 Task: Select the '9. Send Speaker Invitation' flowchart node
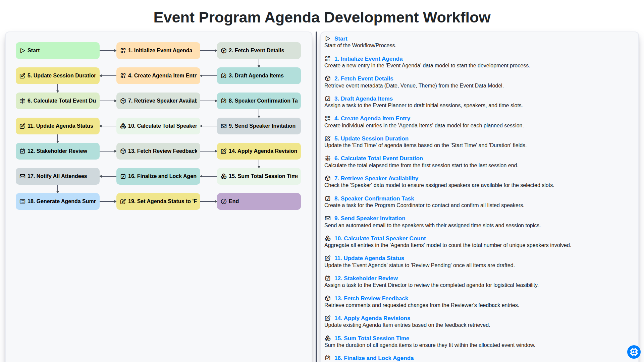pyautogui.click(x=259, y=126)
